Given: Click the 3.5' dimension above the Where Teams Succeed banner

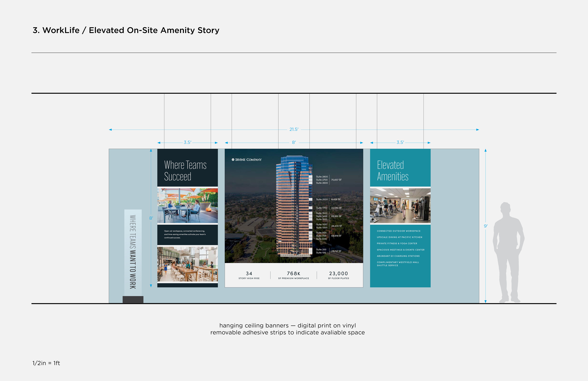Looking at the screenshot, I should pos(188,142).
